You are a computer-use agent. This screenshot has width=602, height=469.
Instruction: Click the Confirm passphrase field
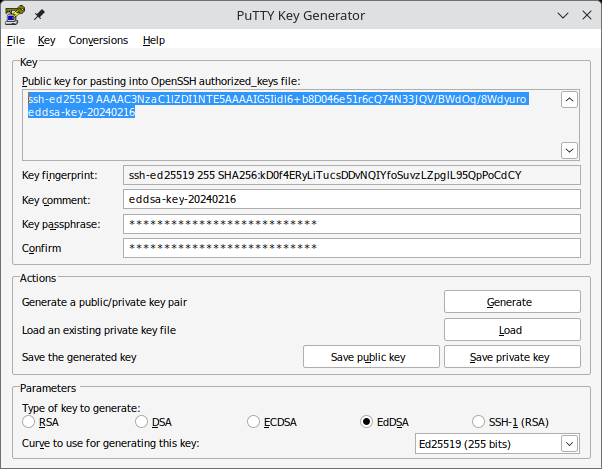click(x=352, y=248)
